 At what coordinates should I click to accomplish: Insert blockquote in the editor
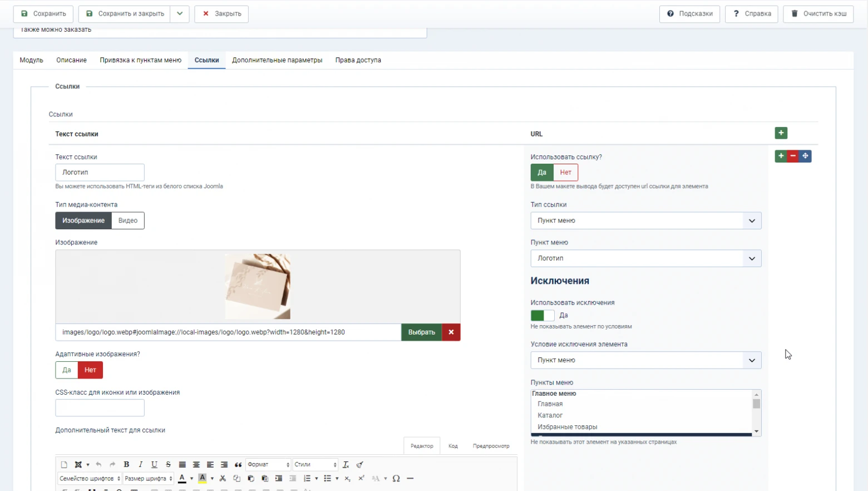point(238,464)
